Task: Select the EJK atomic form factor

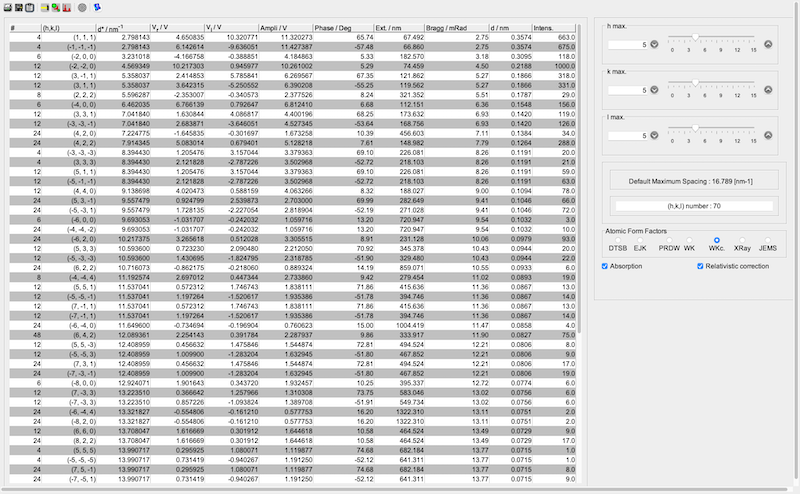Action: pyautogui.click(x=640, y=240)
